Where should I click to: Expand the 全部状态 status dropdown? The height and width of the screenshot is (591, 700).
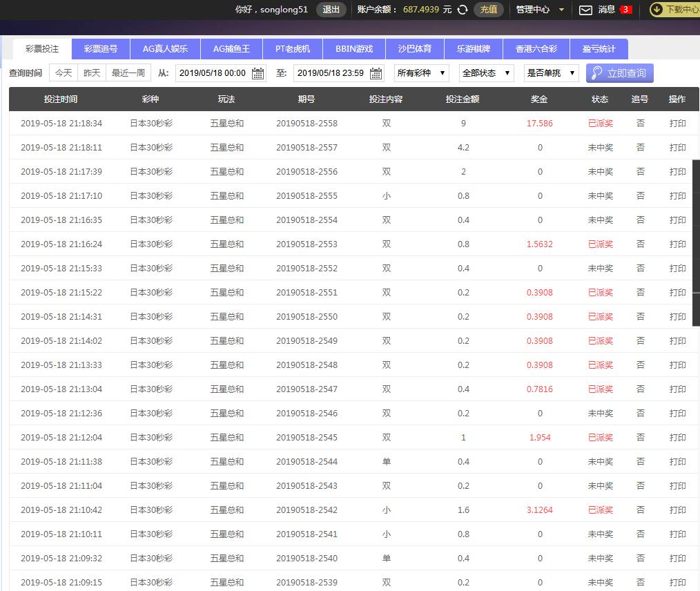pyautogui.click(x=486, y=73)
